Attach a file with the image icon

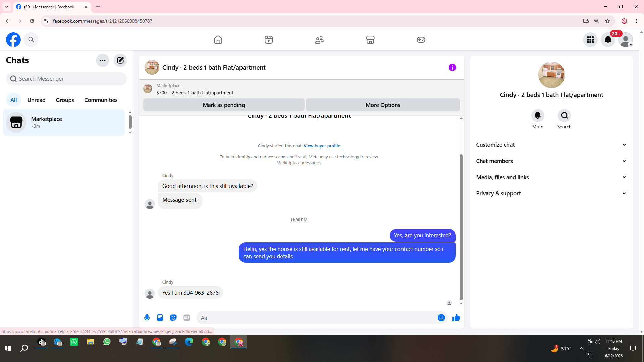point(160,318)
